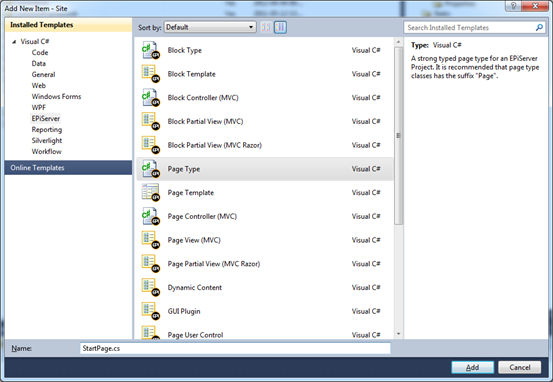Select the Block Controller (MVC) icon

[151, 97]
